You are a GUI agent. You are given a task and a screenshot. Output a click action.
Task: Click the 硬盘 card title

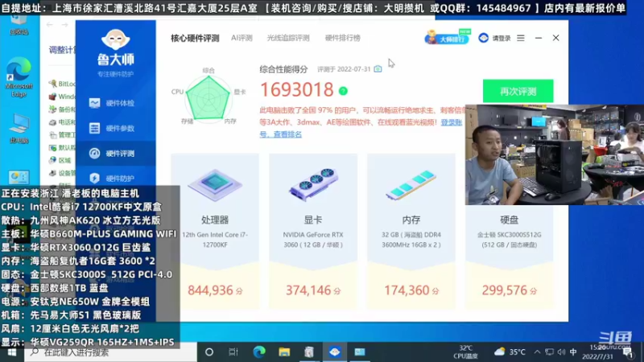[x=510, y=220]
